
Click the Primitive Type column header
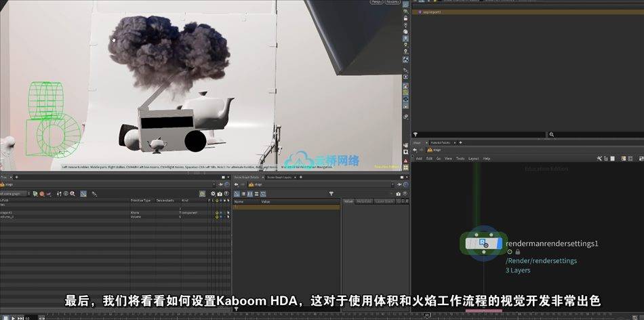coord(140,201)
